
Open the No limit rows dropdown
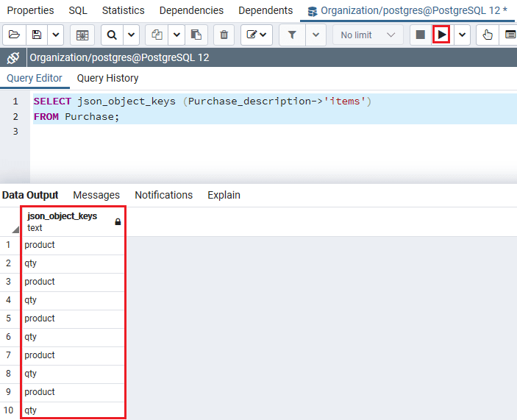tap(367, 35)
